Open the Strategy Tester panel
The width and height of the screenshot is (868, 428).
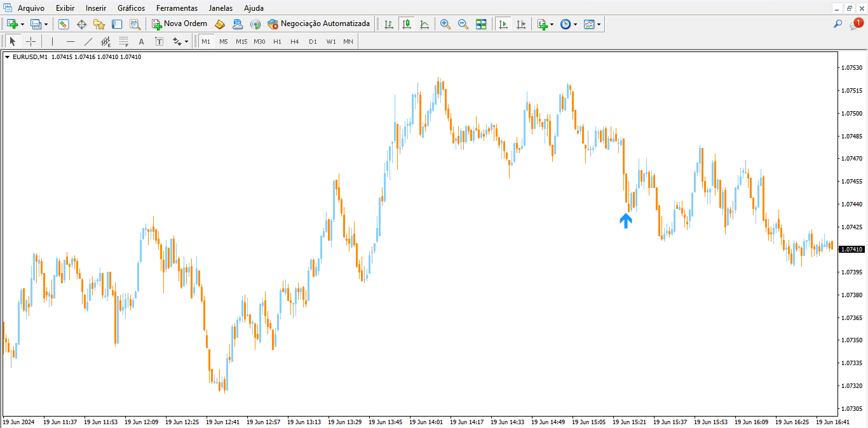coord(135,24)
